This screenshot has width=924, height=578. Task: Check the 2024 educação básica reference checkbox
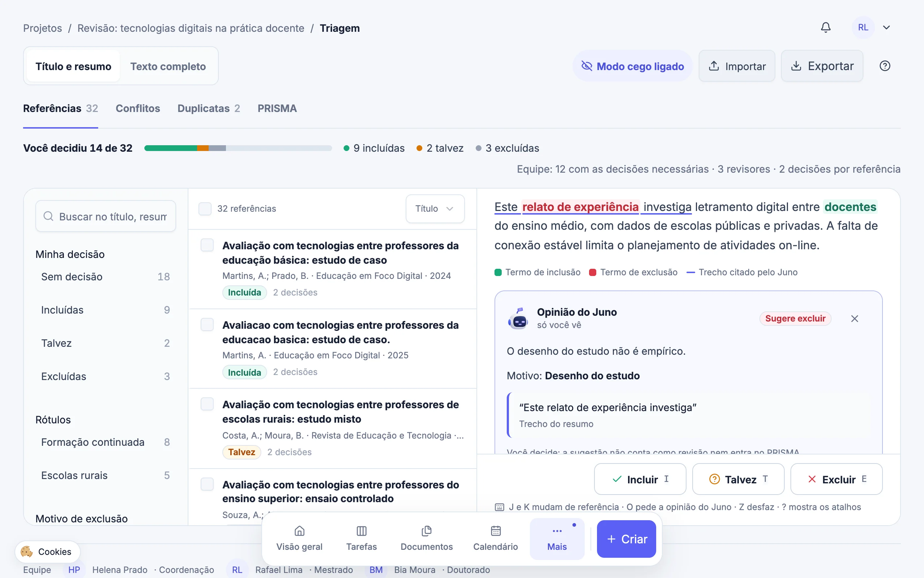coord(207,245)
